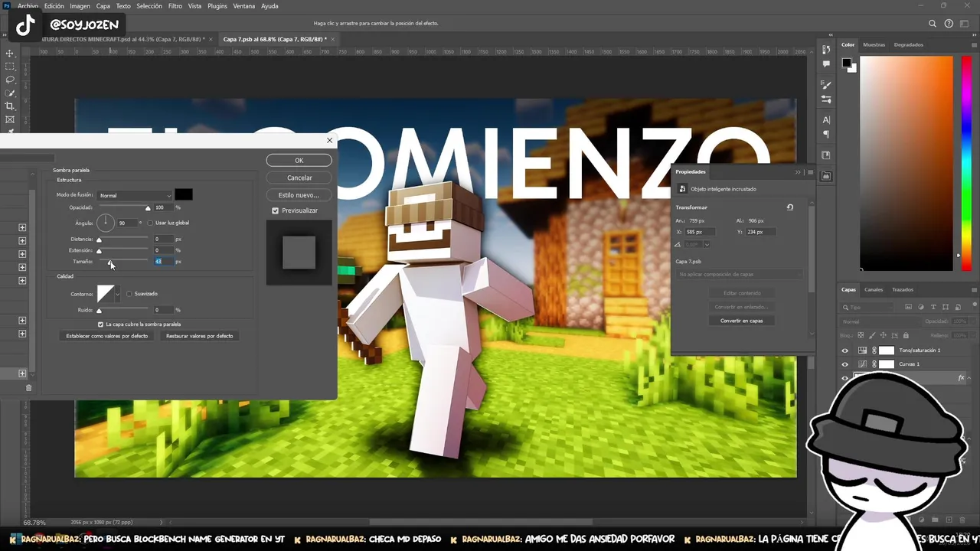Screen dimensions: 980x551
Task: Hide the Curvas 1 layer
Action: (x=845, y=364)
